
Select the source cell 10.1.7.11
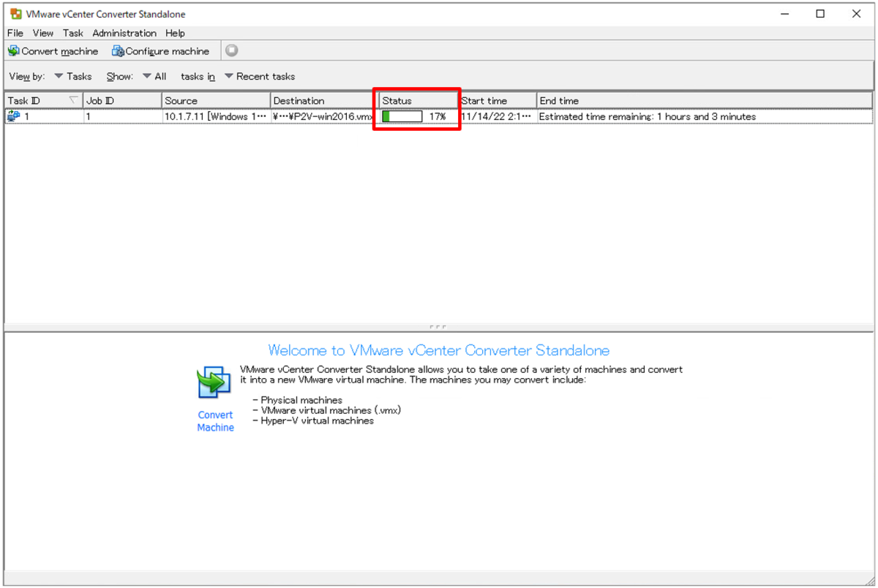(216, 116)
